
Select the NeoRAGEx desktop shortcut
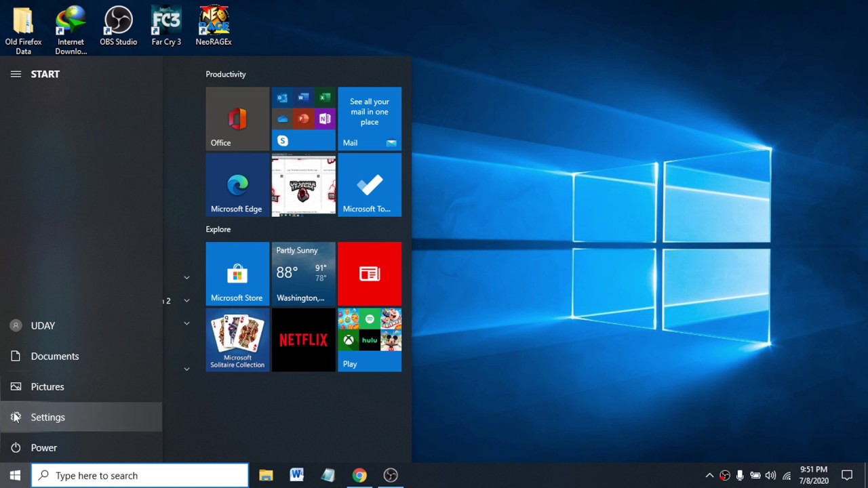pos(214,27)
